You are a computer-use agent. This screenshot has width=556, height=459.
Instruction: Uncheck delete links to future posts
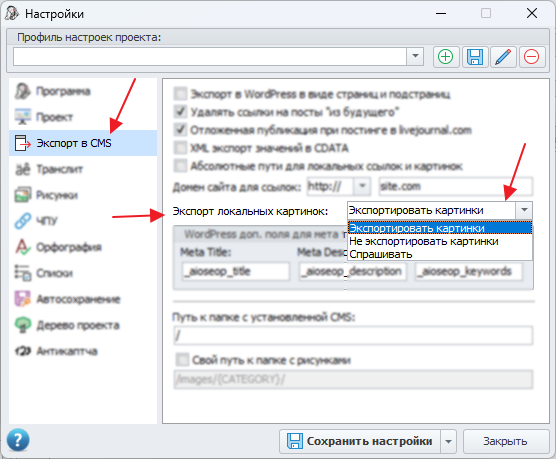[180, 112]
